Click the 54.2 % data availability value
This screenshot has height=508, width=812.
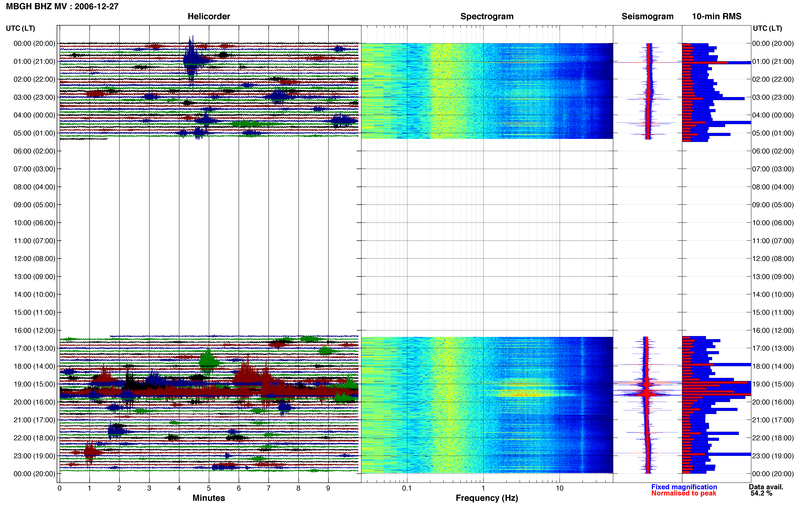click(761, 493)
